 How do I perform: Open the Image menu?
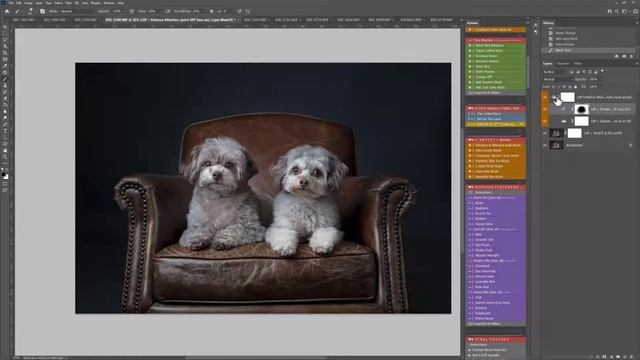tap(28, 3)
